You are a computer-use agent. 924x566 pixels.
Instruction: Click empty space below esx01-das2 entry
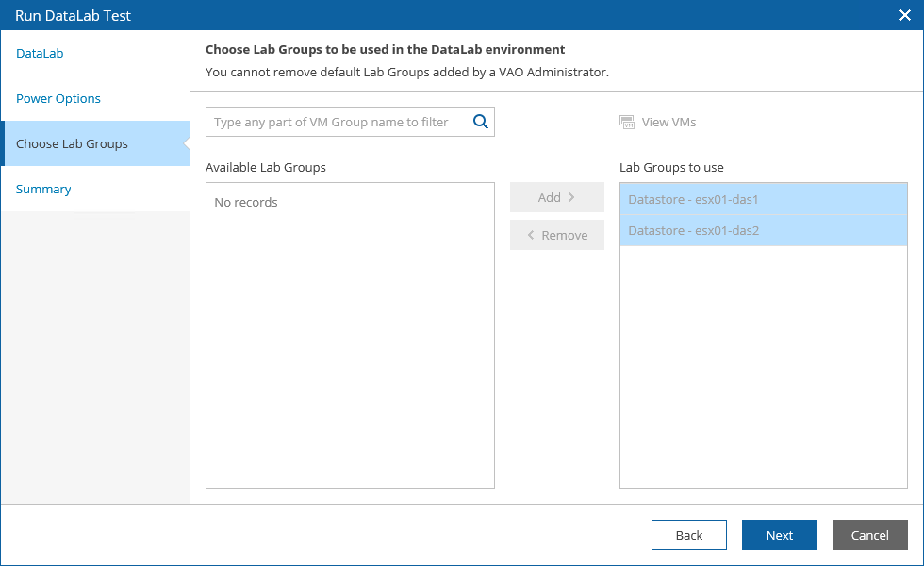(763, 368)
